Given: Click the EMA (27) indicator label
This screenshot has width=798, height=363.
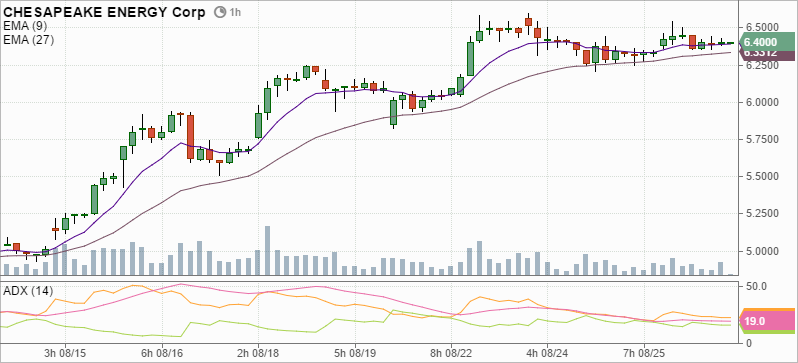Looking at the screenshot, I should 28,40.
